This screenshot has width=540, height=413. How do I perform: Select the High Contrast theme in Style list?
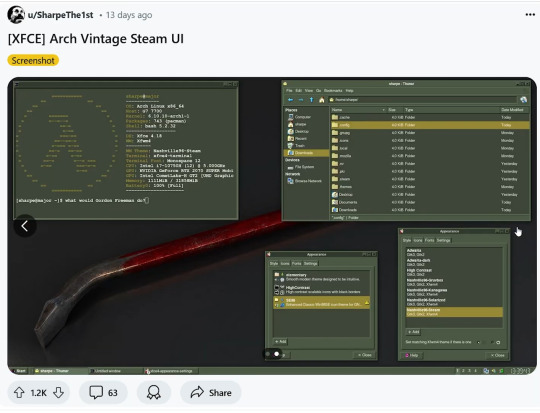pos(454,272)
